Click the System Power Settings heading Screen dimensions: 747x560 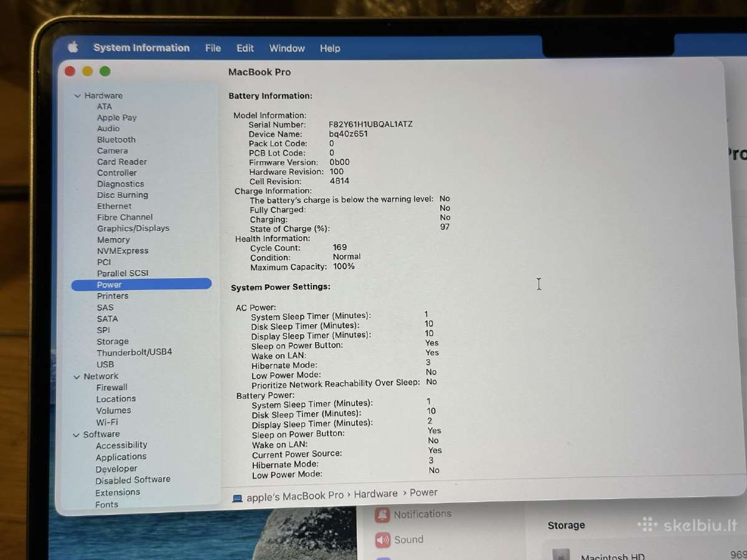[x=280, y=287]
